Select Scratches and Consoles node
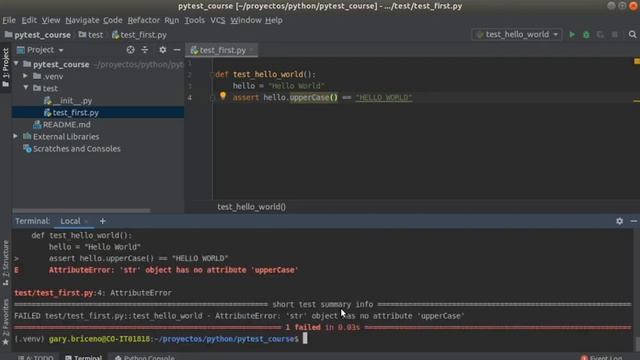Image resolution: width=640 pixels, height=360 pixels. pyautogui.click(x=72, y=149)
